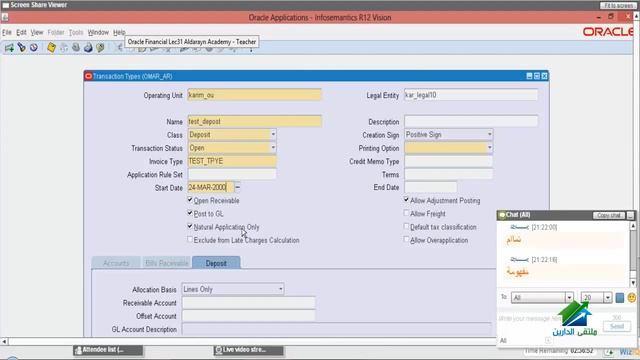Image resolution: width=640 pixels, height=360 pixels.
Task: Click the horizontal scrollbar left arrow
Action: (4, 341)
